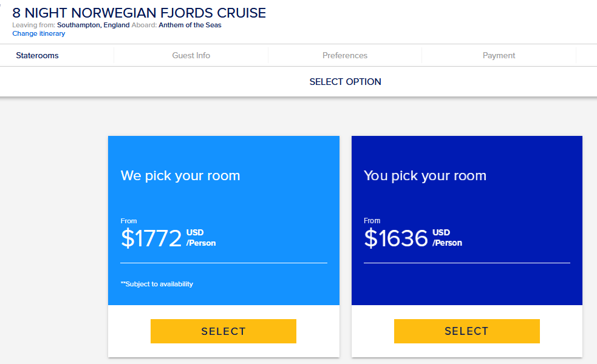Open the Staterooms step tab

[37, 56]
